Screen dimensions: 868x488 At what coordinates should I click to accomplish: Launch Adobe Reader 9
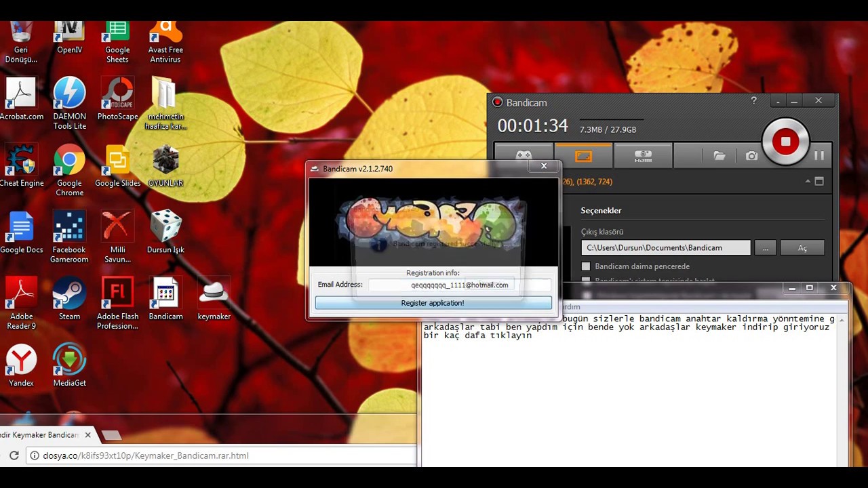pos(21,303)
